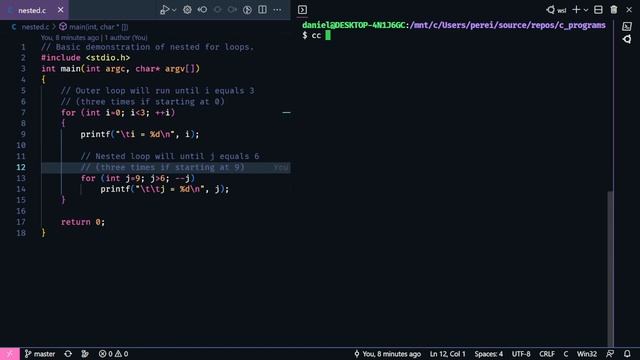Change indentation via Spaces: 4
Screen dimensions: 640x360
pyautogui.click(x=489, y=354)
